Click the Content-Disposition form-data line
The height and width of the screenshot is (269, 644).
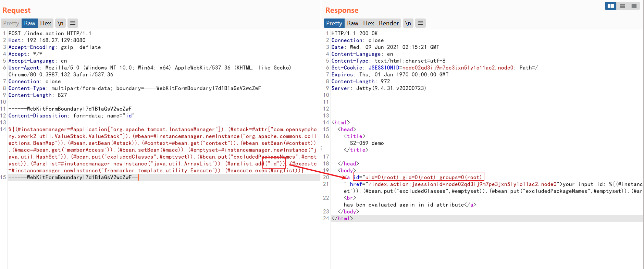71,115
